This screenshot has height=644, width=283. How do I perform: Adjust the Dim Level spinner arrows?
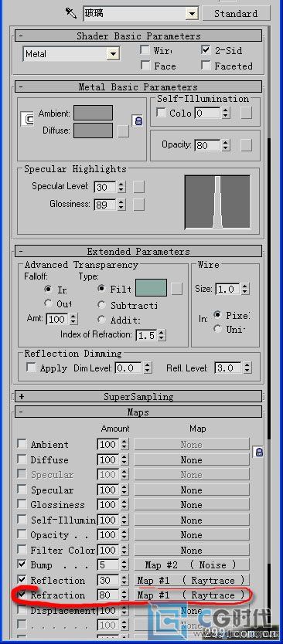(148, 368)
